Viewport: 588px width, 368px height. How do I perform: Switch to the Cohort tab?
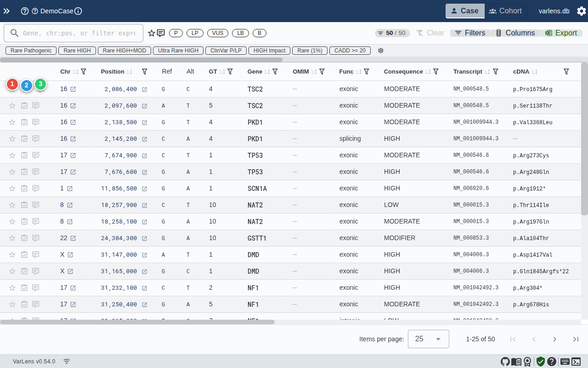pos(506,11)
